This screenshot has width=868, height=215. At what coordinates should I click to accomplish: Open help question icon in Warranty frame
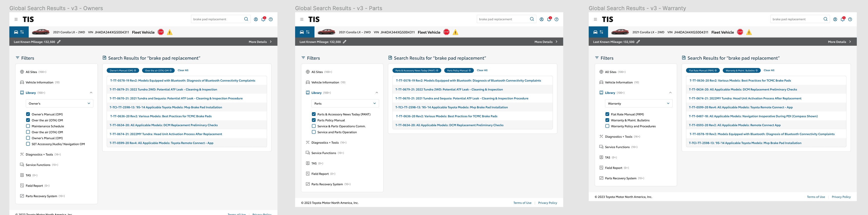point(850,19)
